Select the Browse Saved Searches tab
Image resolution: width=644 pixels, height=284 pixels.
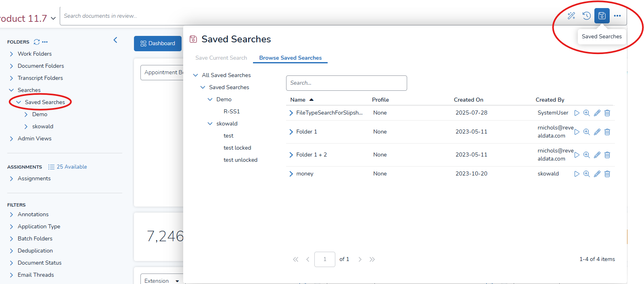pos(290,58)
